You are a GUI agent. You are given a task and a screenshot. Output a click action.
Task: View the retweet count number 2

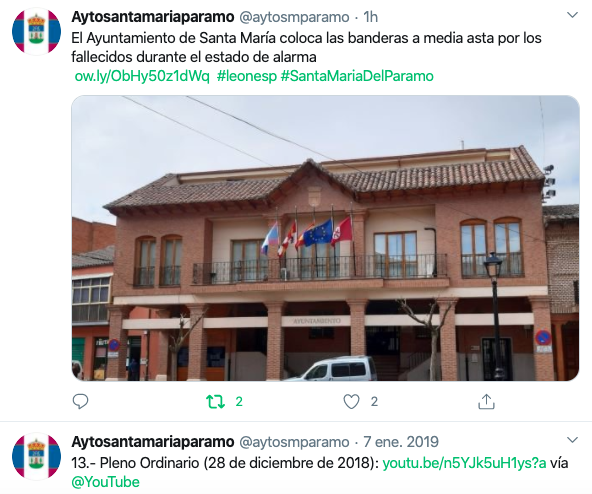239,401
